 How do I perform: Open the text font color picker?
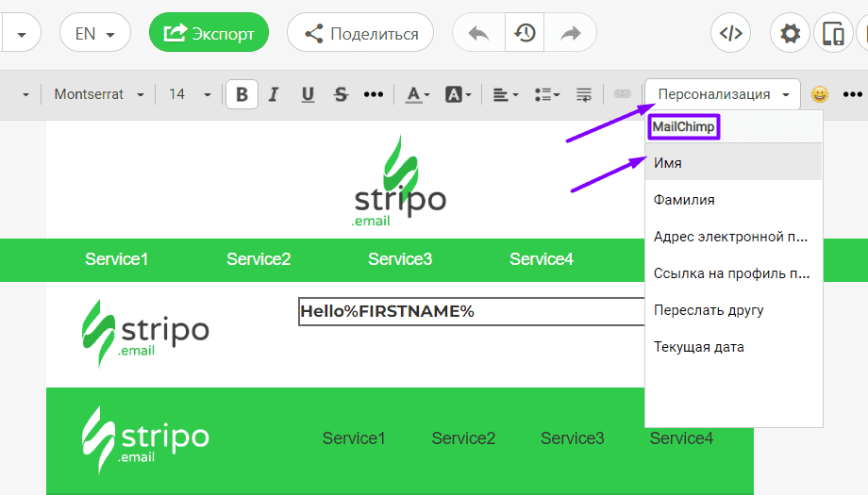(417, 94)
